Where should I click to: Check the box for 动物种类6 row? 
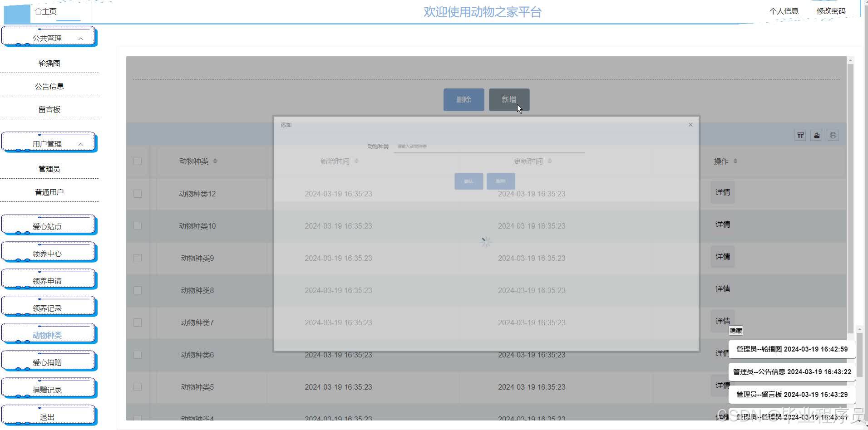138,355
